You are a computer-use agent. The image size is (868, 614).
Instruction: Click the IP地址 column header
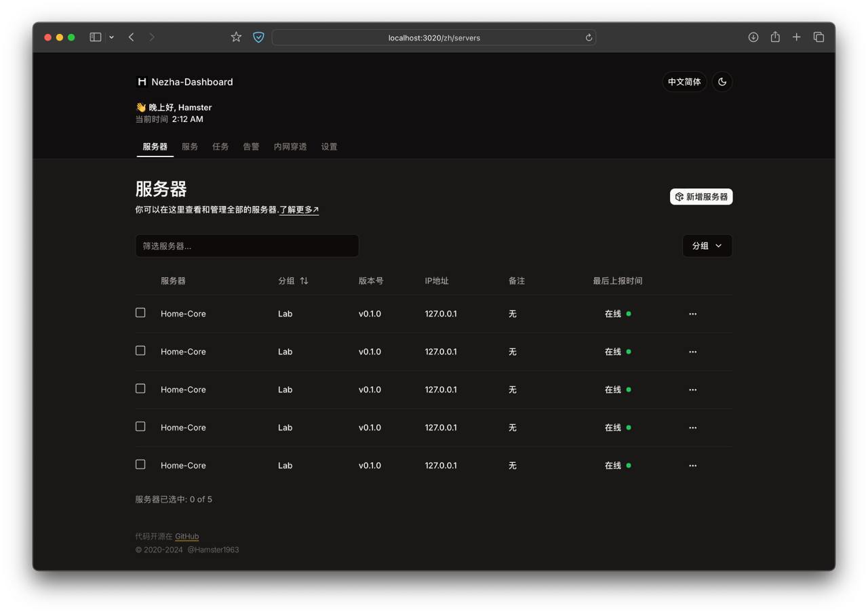[437, 281]
